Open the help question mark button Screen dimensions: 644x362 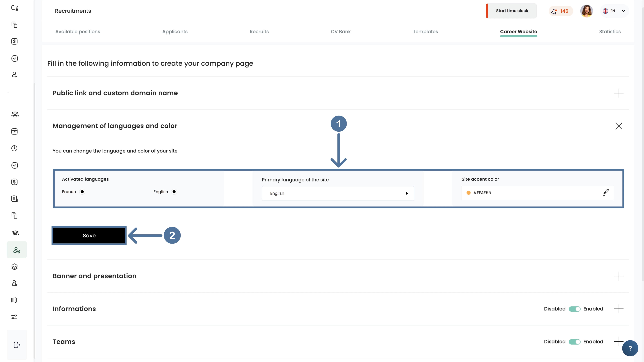630,348
